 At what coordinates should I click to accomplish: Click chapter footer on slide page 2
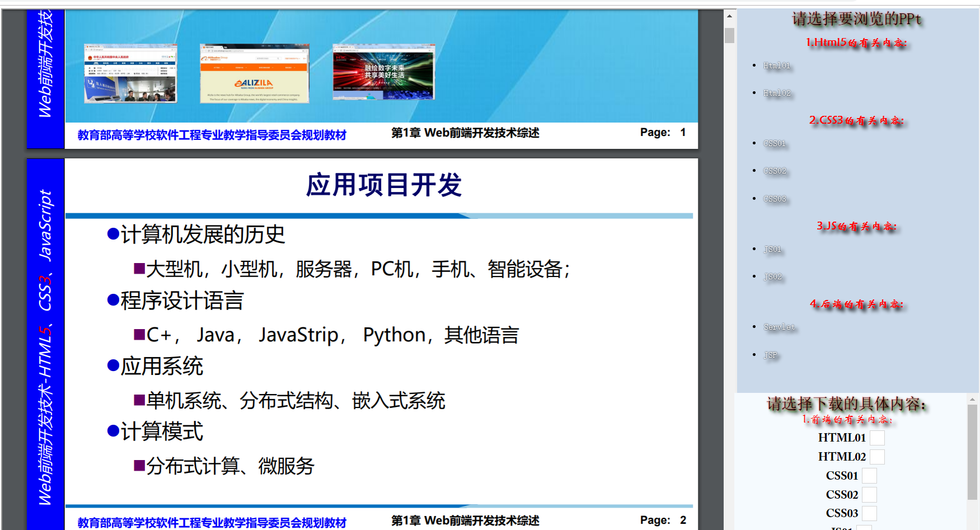(465, 520)
